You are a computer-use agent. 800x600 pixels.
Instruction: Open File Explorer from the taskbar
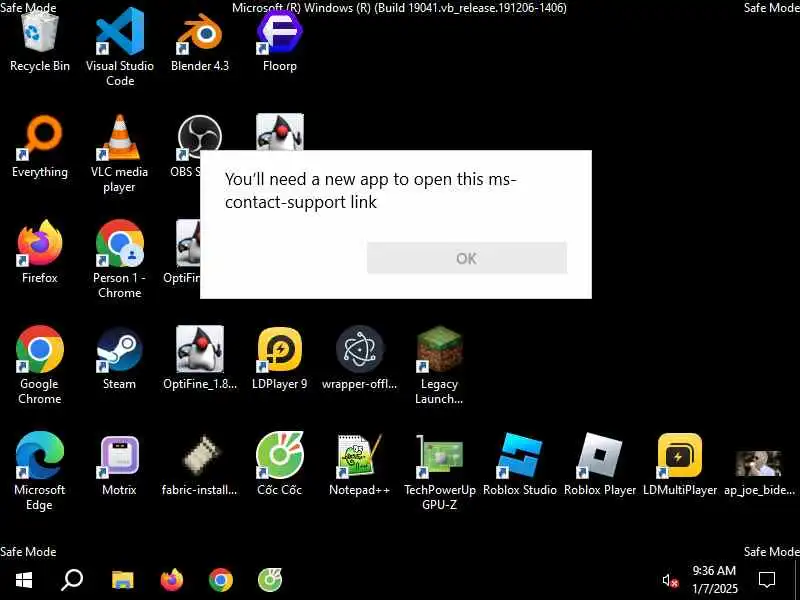(122, 580)
